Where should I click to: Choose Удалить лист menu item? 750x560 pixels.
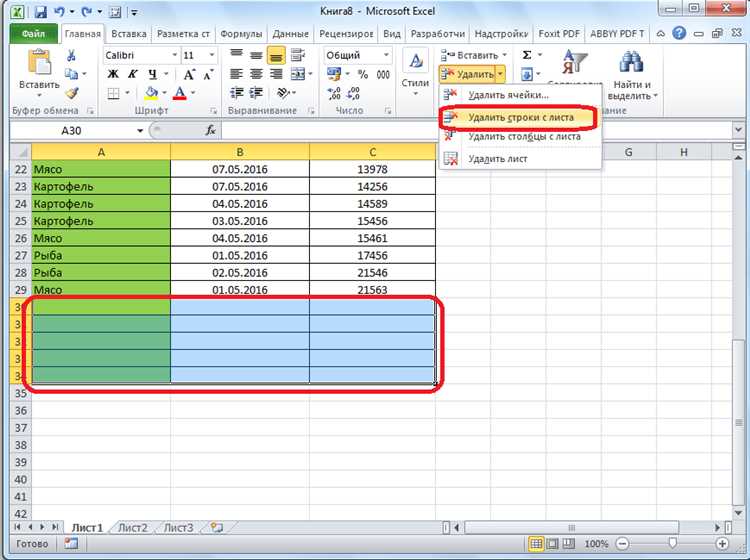tap(519, 159)
